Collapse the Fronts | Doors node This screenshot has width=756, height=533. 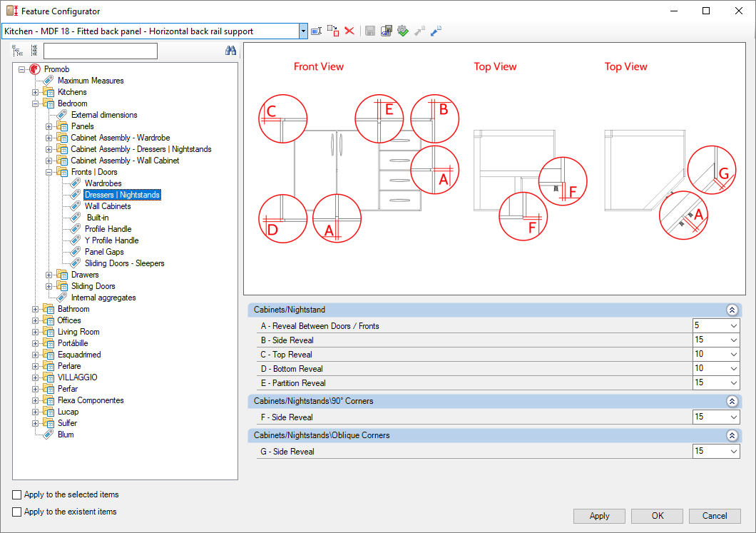[48, 172]
